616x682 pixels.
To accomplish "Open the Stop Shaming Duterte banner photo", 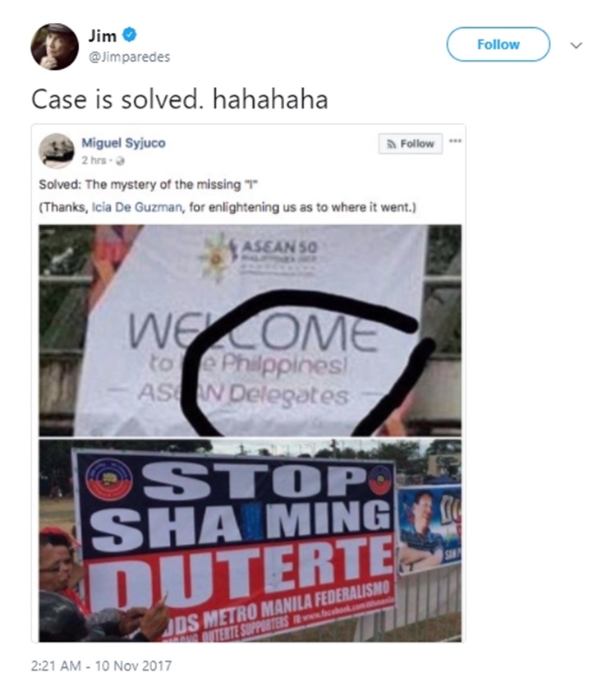I will (250, 540).
